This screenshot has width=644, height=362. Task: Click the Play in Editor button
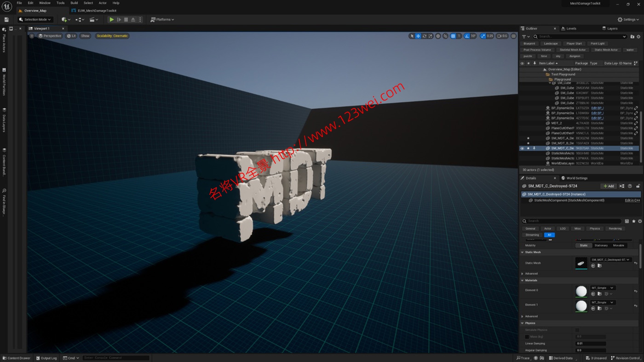(111, 19)
